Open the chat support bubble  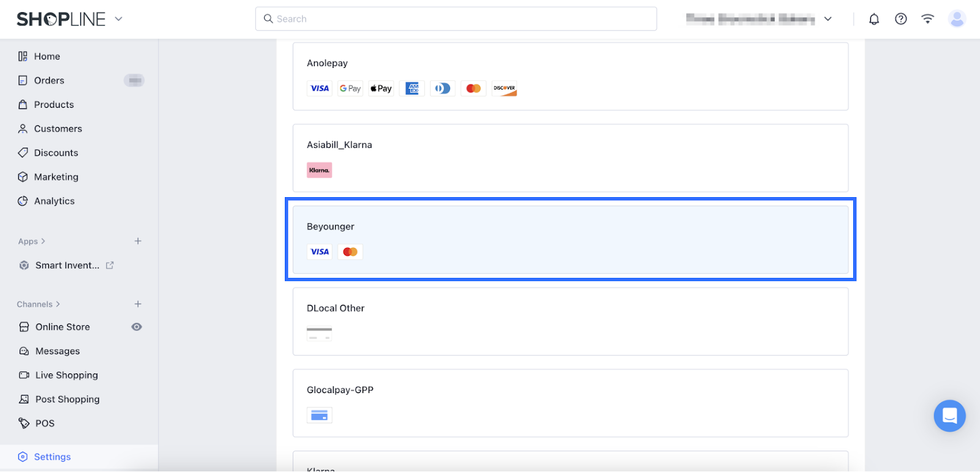[x=949, y=416]
